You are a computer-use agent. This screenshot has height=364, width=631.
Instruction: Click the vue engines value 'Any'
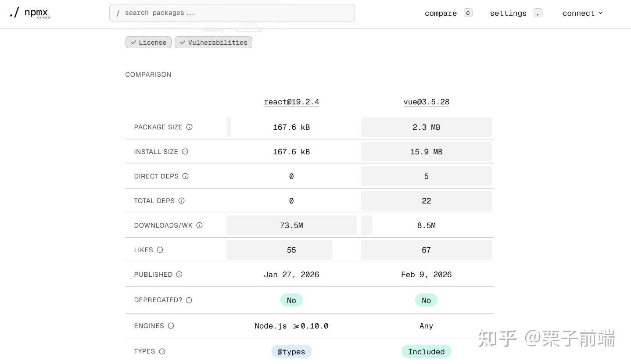[427, 326]
